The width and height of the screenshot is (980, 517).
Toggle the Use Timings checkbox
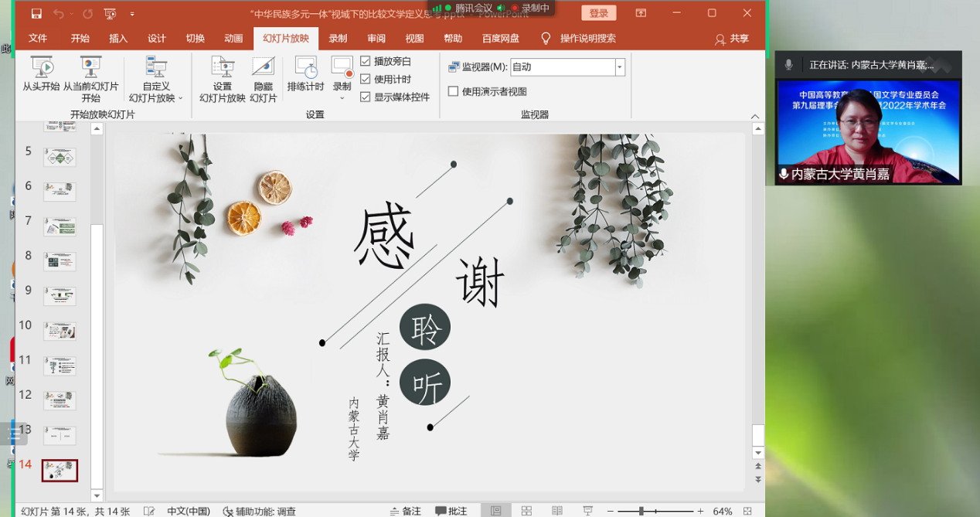point(366,79)
